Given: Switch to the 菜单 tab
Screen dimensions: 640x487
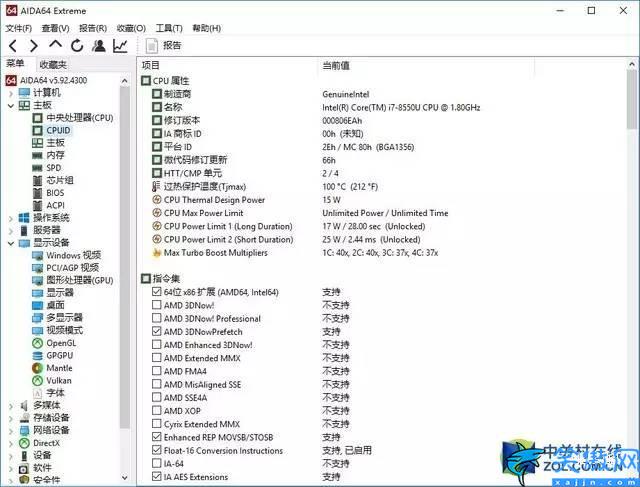Looking at the screenshot, I should pyautogui.click(x=16, y=63).
